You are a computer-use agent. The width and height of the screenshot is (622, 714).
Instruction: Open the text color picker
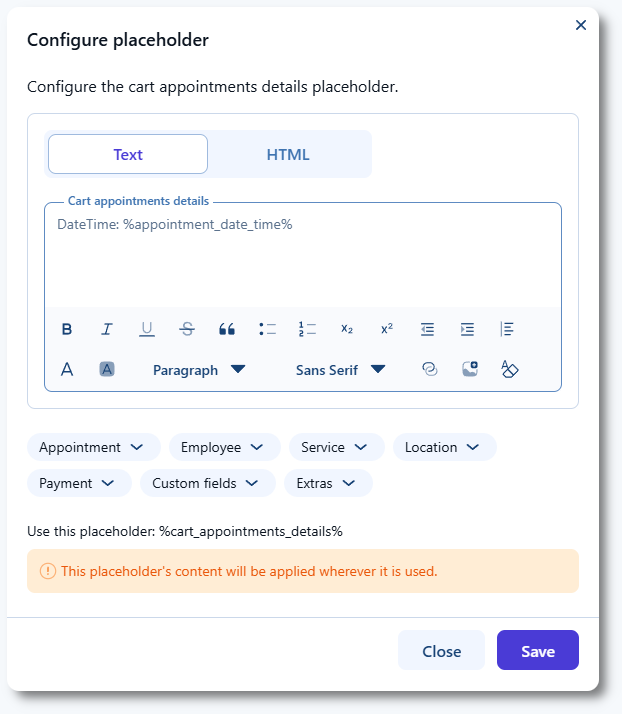click(x=67, y=369)
